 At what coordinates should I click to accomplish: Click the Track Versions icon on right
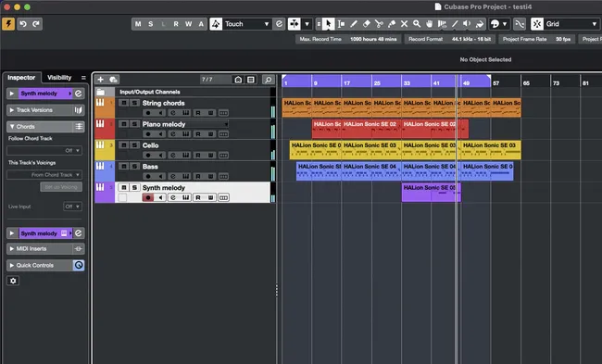pyautogui.click(x=79, y=110)
